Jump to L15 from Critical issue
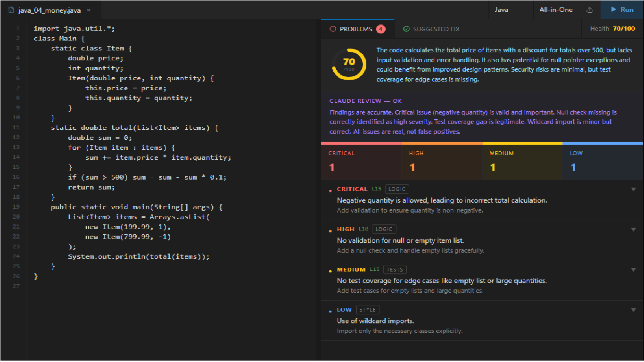 376,189
